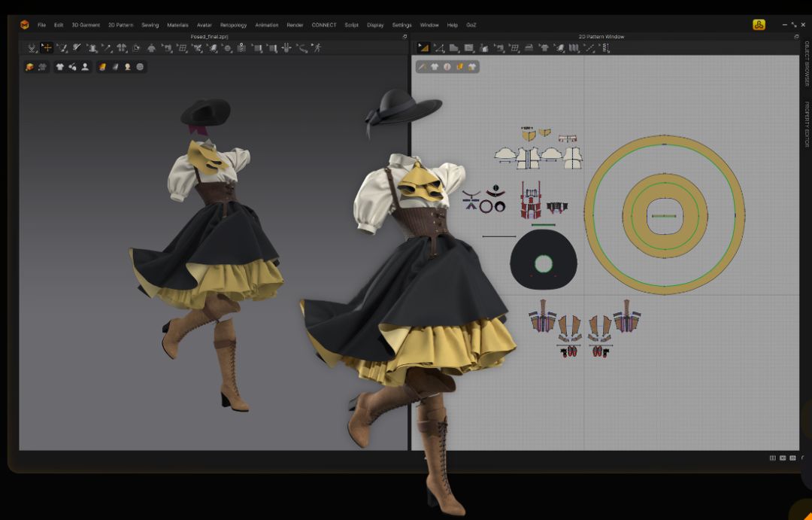Click the yellow trefoil icon in the title bar

pyautogui.click(x=759, y=25)
